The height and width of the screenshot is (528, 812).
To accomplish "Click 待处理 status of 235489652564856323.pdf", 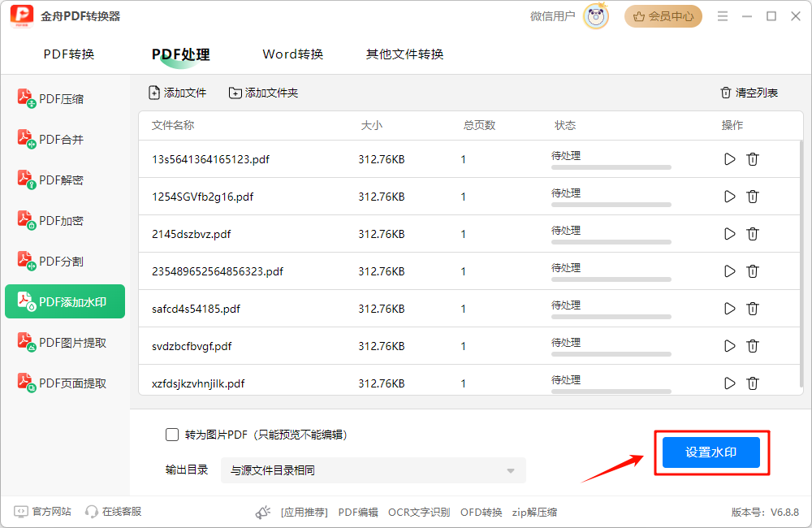I will 566,268.
